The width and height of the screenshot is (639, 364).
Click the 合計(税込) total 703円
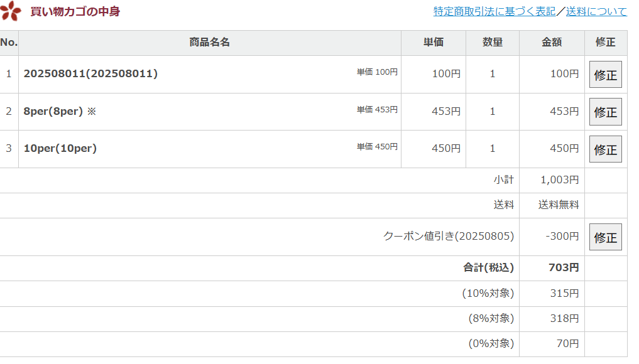click(x=563, y=268)
